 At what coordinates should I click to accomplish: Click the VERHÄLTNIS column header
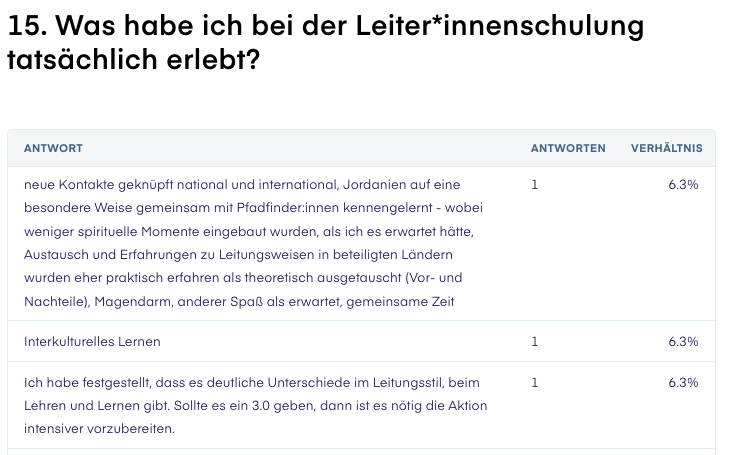tap(667, 148)
